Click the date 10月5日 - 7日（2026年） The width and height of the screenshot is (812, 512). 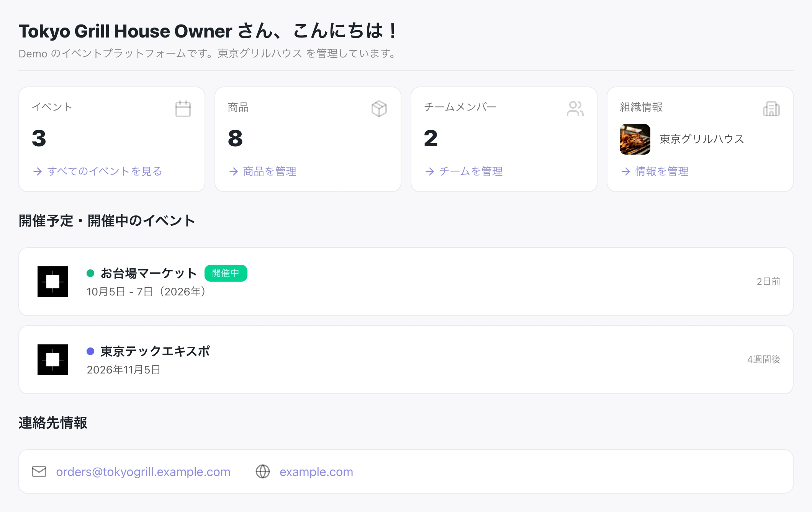tap(147, 292)
